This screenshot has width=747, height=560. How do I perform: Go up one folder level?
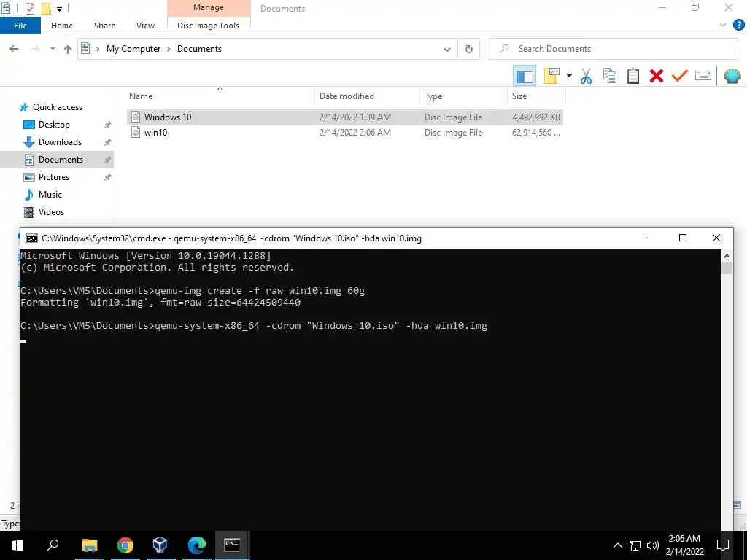point(68,49)
